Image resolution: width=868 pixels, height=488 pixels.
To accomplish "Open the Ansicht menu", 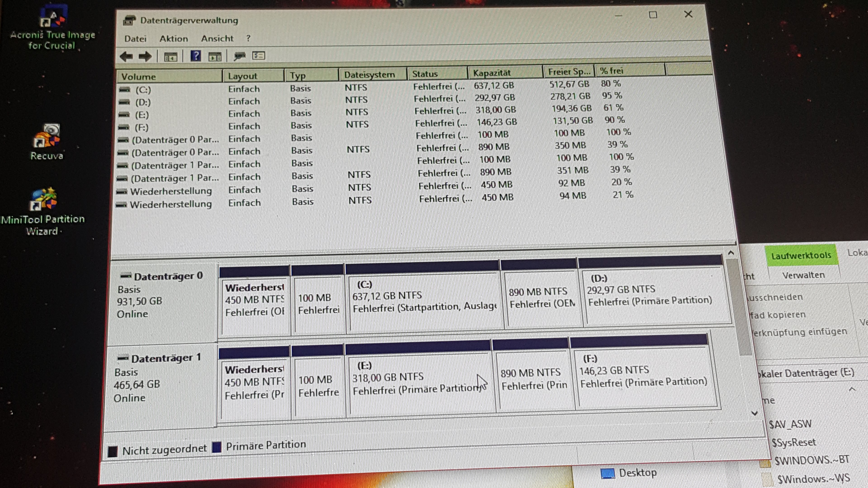I will [217, 38].
